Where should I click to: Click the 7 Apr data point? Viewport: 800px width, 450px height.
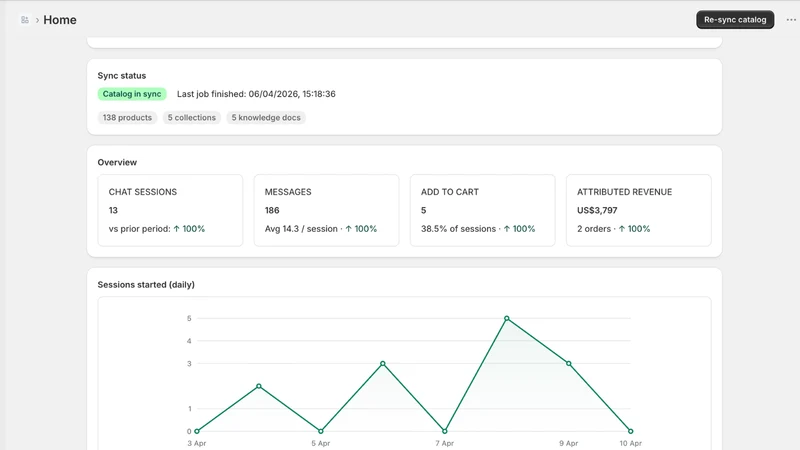tap(445, 431)
